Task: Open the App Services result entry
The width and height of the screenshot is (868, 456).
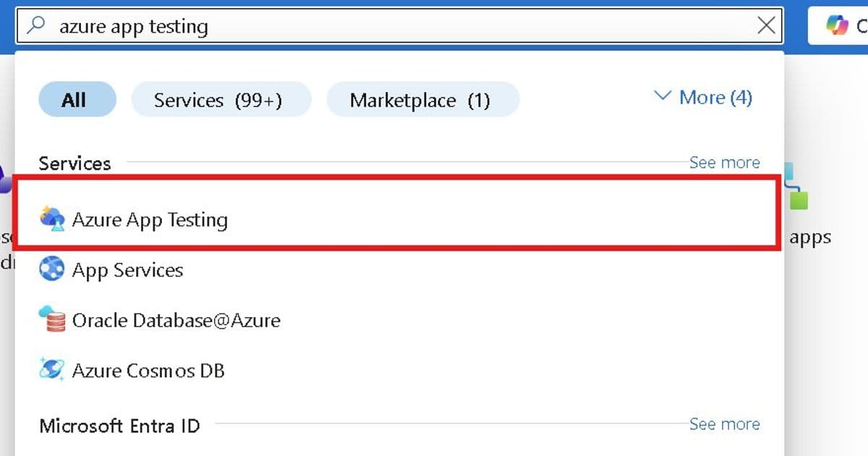Action: point(127,269)
